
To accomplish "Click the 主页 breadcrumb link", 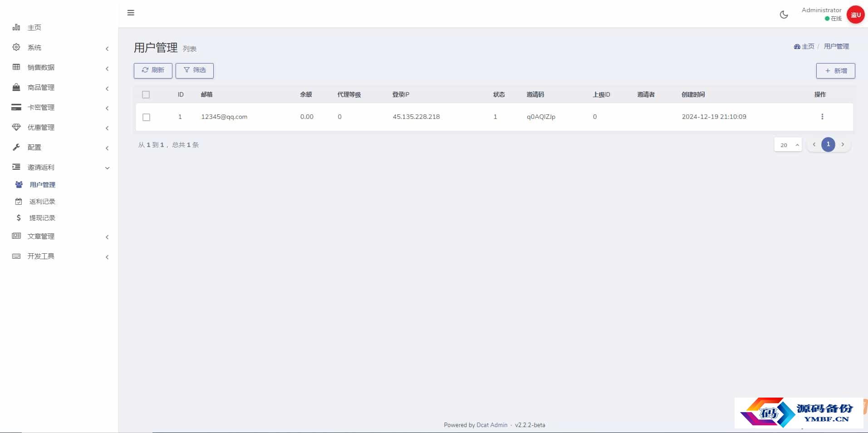I will [x=808, y=46].
